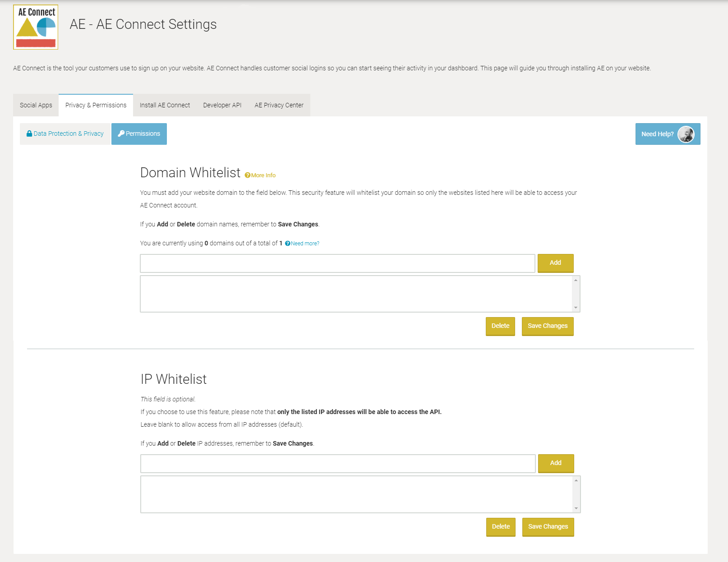
Task: Save Changes for Domain Whitelist
Action: click(548, 326)
